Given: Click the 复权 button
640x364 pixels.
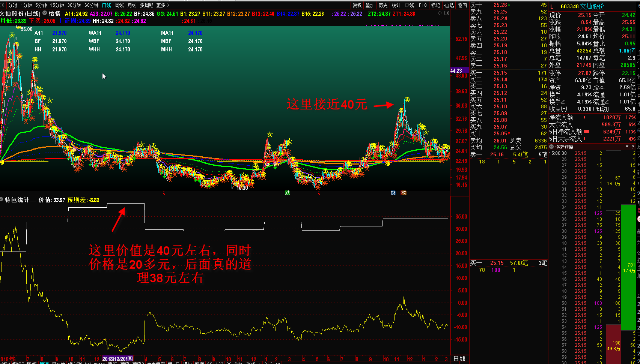Looking at the screenshot, I should (357, 5).
